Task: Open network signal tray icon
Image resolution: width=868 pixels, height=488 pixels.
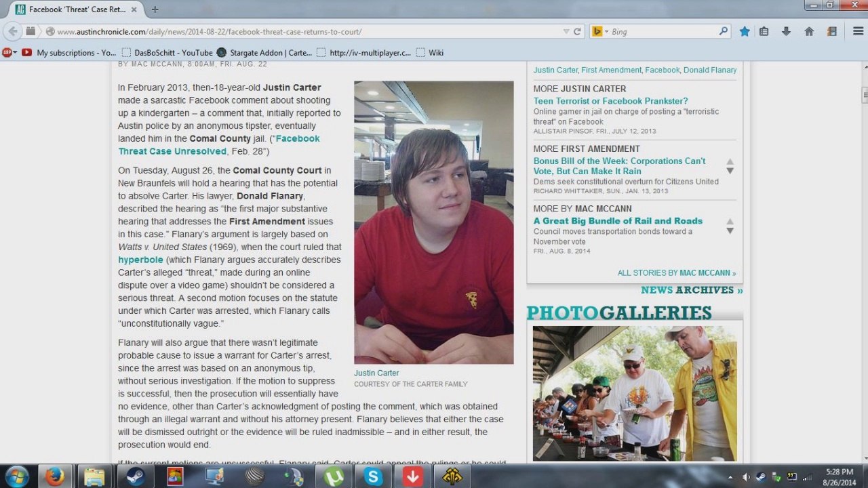Action: pyautogui.click(x=806, y=477)
